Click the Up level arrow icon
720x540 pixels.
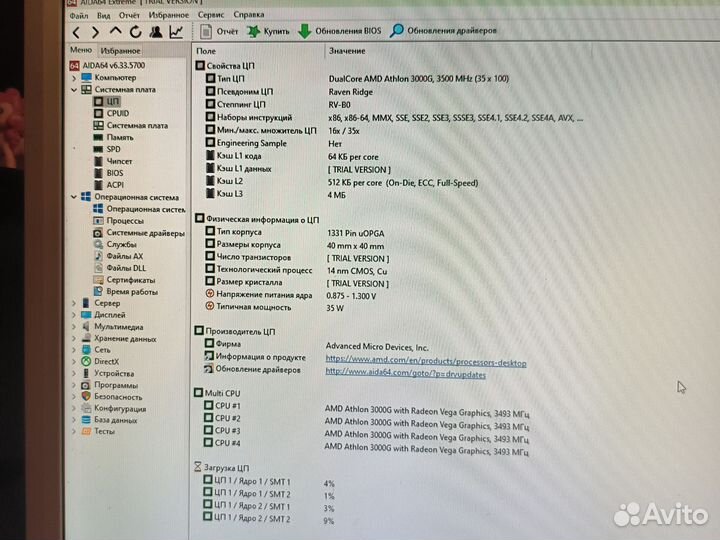pos(116,32)
